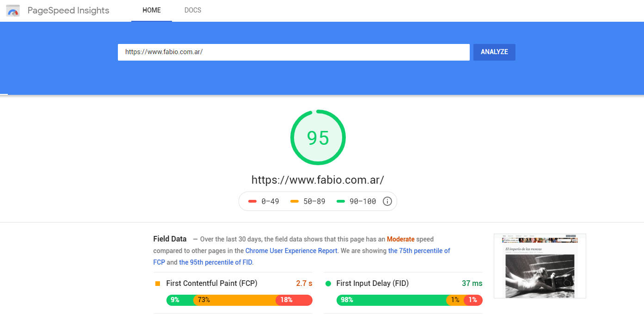The height and width of the screenshot is (328, 644).
Task: Click the green 98% FID bar segment
Action: tap(392, 300)
